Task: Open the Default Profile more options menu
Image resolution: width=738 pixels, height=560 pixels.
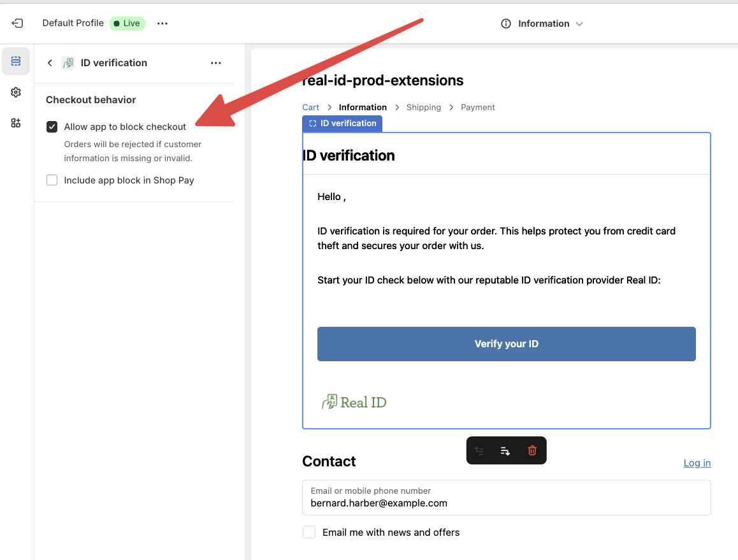Action: (163, 24)
